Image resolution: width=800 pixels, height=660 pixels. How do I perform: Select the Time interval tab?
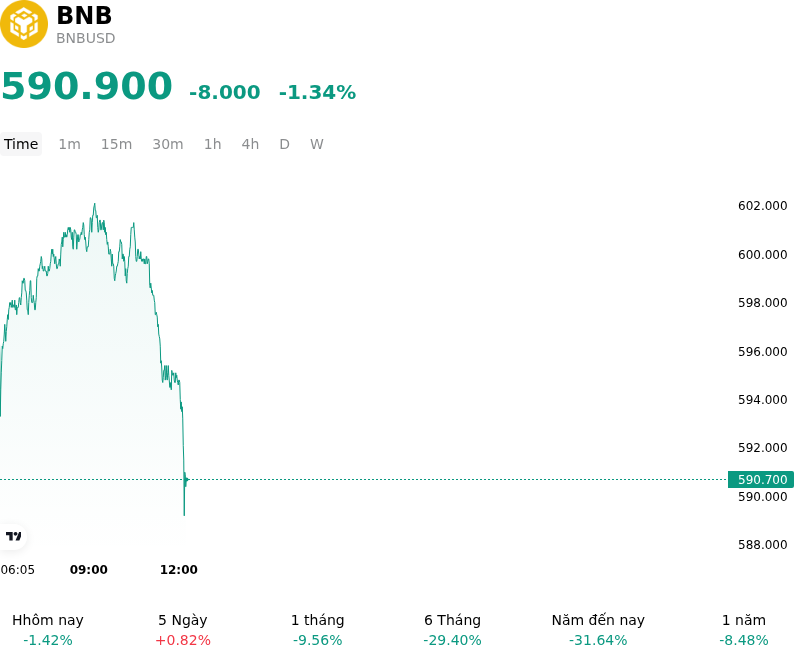[x=21, y=144]
